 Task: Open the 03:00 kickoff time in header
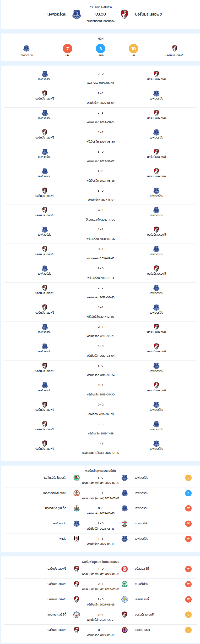coord(100,14)
